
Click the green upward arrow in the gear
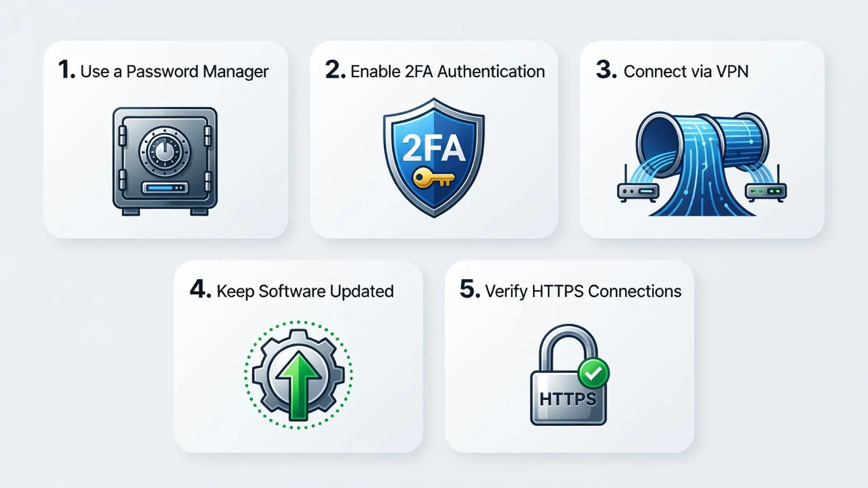298,387
